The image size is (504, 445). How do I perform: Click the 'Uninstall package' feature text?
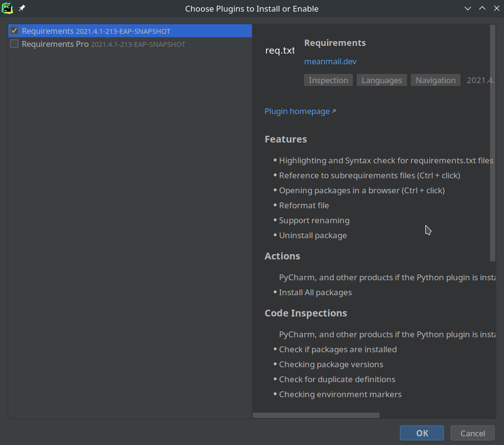point(313,235)
